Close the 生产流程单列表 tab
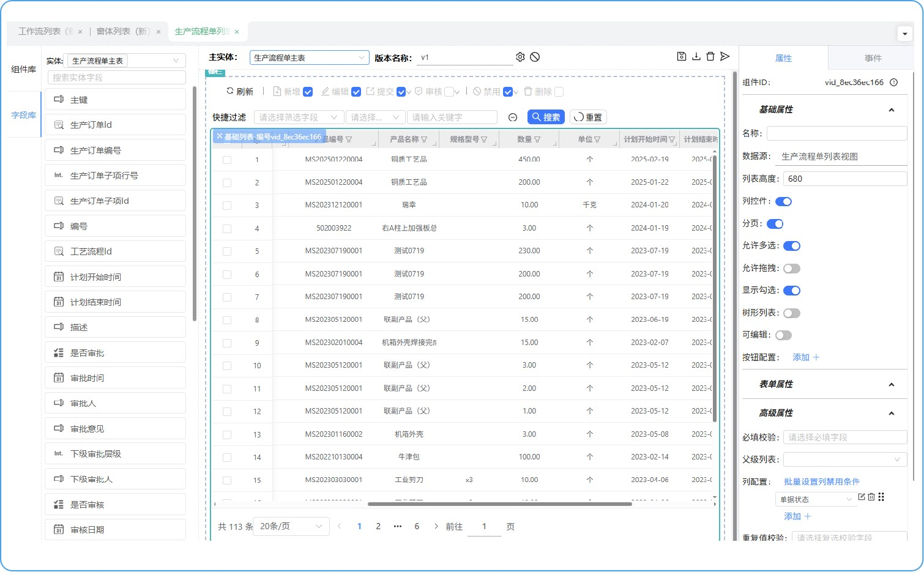This screenshot has width=924, height=572. 237,32
